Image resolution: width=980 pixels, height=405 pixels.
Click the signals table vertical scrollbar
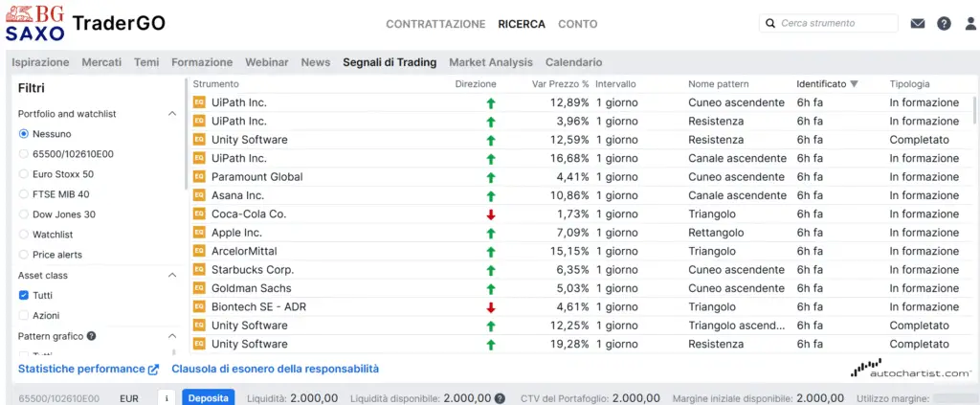click(975, 110)
